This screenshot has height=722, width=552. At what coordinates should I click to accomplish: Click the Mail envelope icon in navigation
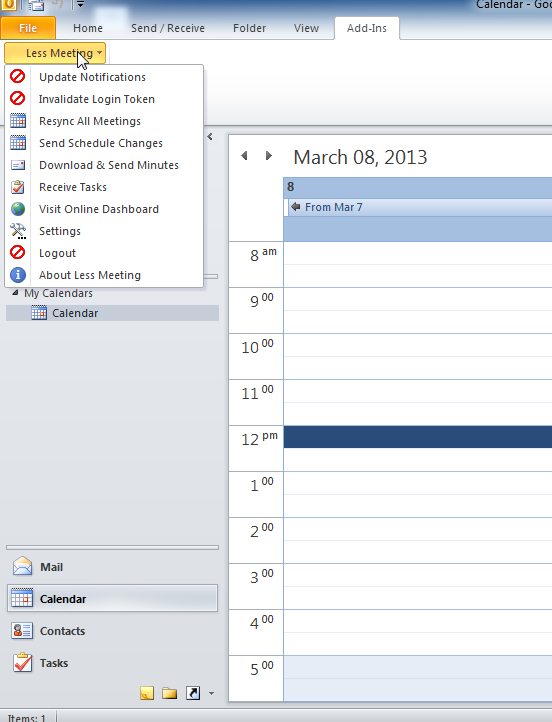click(x=22, y=567)
